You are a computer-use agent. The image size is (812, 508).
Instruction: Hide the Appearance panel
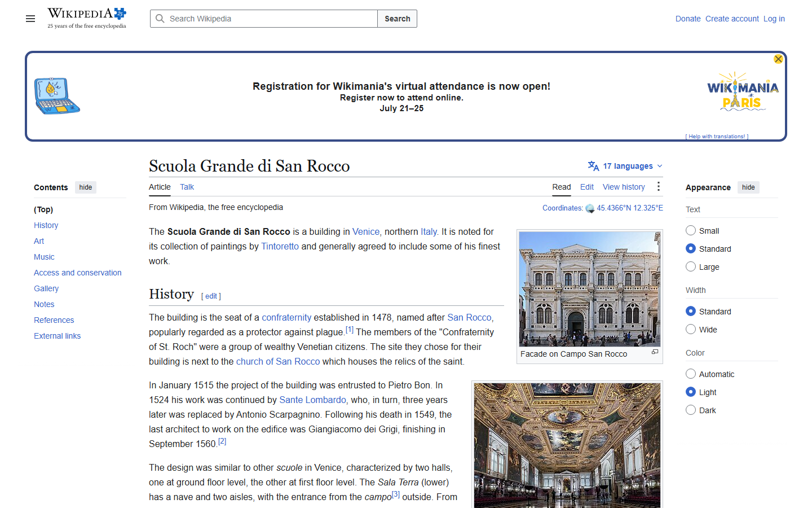click(748, 187)
